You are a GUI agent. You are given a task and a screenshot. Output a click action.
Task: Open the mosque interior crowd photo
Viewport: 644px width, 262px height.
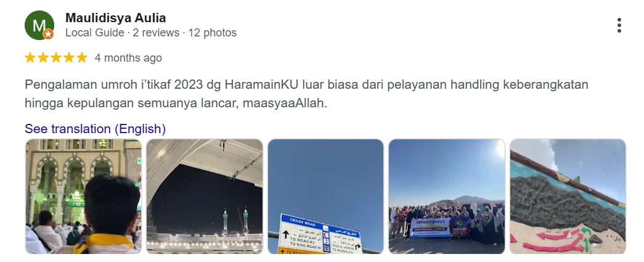[83, 196]
